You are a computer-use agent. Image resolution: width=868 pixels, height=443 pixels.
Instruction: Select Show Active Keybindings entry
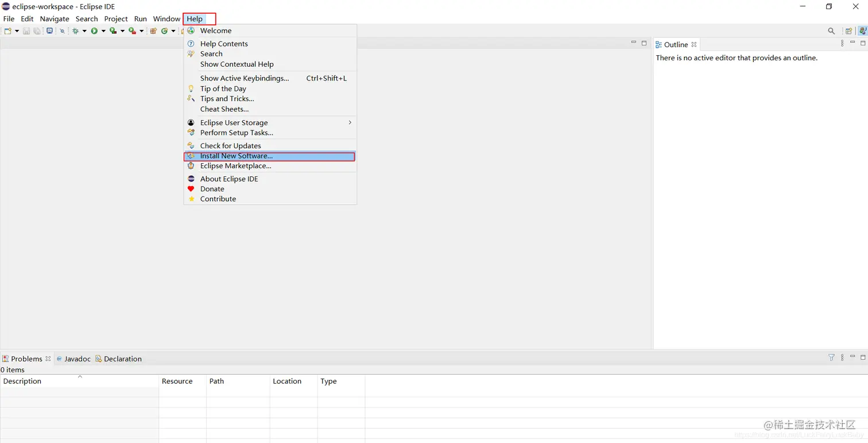(x=270, y=78)
